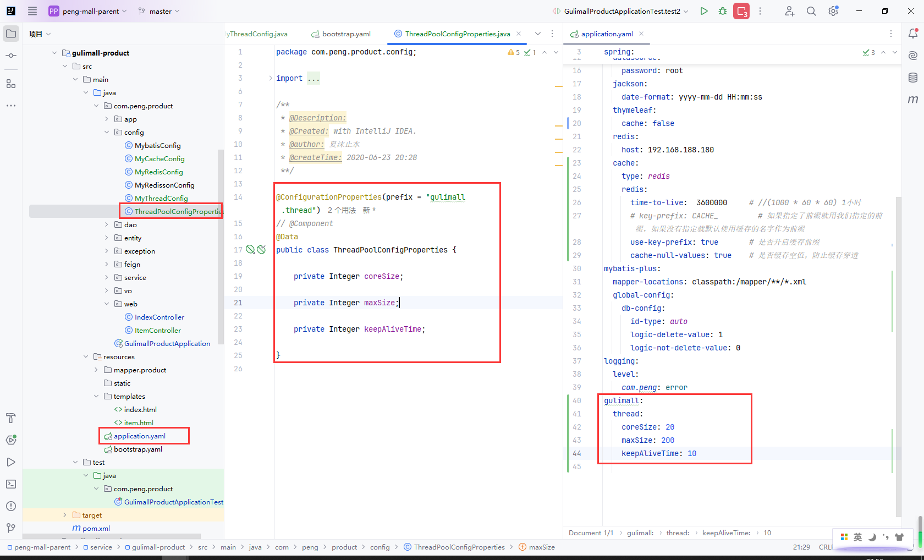Open the master branch dropdown
Image resolution: width=924 pixels, height=560 pixels.
pyautogui.click(x=159, y=11)
